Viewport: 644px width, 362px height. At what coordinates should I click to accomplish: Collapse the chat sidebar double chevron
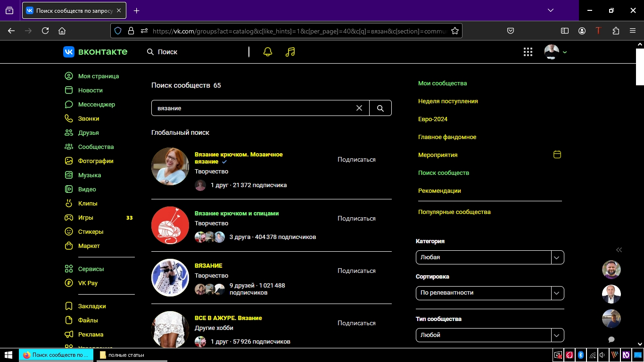[619, 250]
